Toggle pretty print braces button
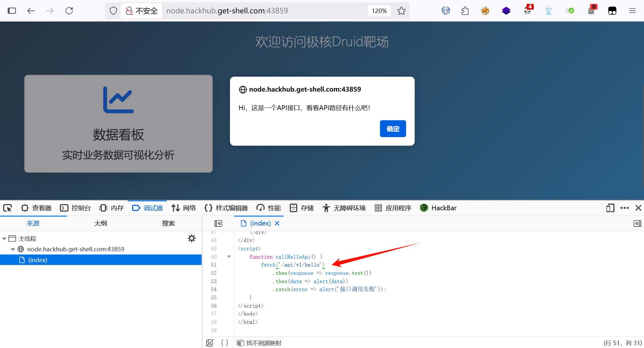Viewport: 644px width, 348px height. click(x=225, y=343)
